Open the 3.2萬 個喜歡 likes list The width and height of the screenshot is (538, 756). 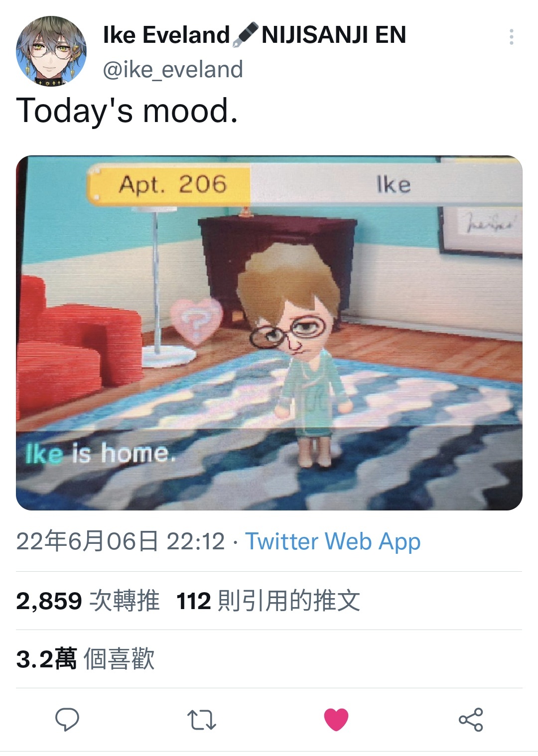point(85,659)
